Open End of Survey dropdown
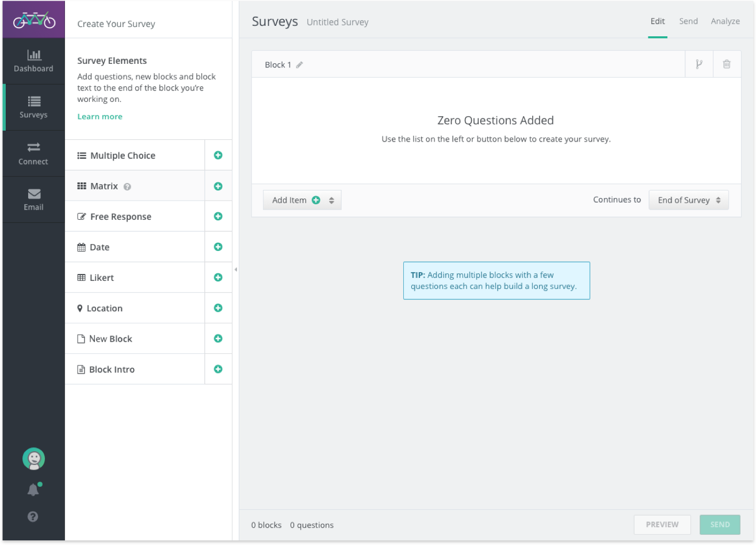756x545 pixels. tap(689, 200)
